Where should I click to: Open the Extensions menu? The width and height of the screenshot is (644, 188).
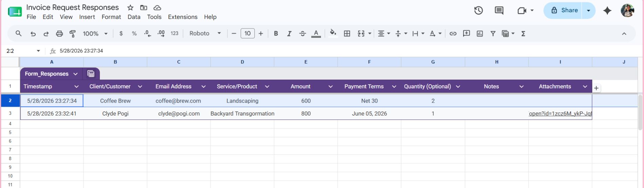pos(183,17)
